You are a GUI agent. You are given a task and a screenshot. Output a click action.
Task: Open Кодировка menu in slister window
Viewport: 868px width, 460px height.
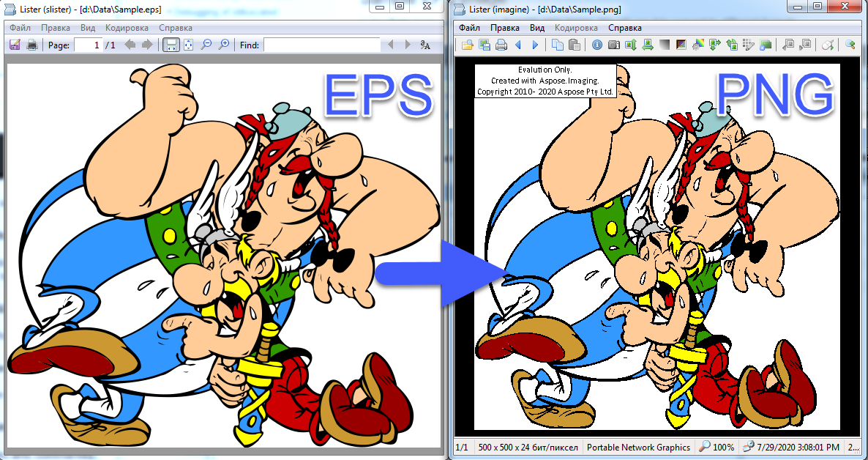(x=127, y=28)
